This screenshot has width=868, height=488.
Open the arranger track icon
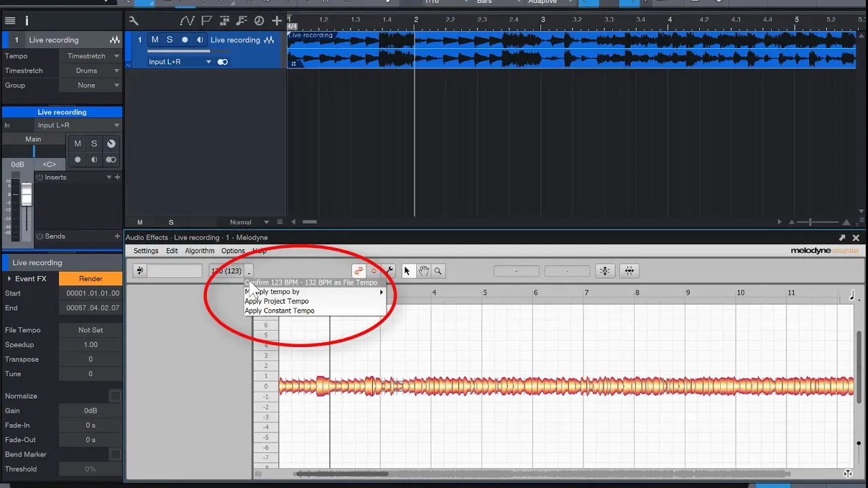click(224, 21)
